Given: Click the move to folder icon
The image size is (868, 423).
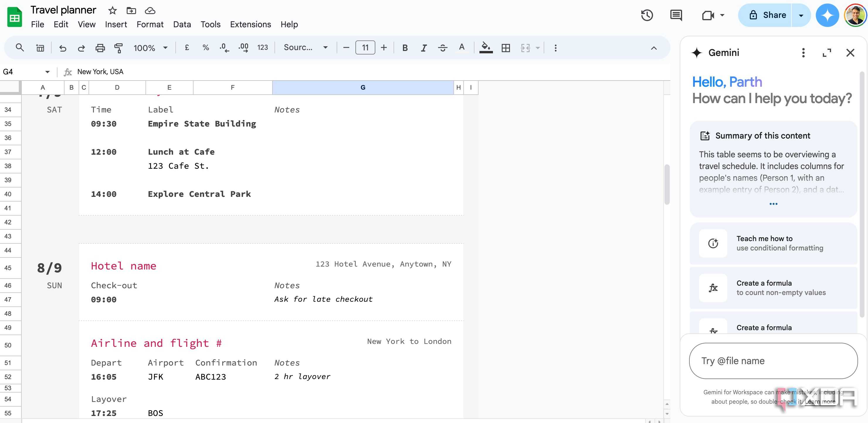Looking at the screenshot, I should (x=131, y=11).
